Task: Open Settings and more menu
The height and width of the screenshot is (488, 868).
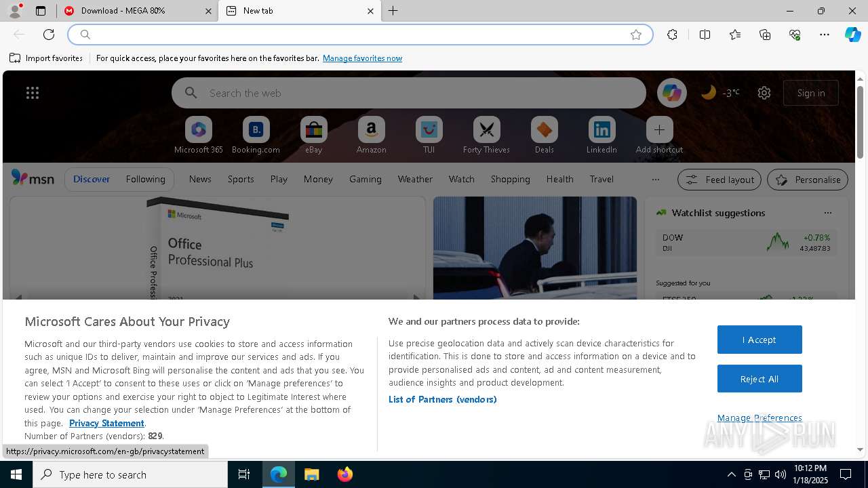Action: 825,35
